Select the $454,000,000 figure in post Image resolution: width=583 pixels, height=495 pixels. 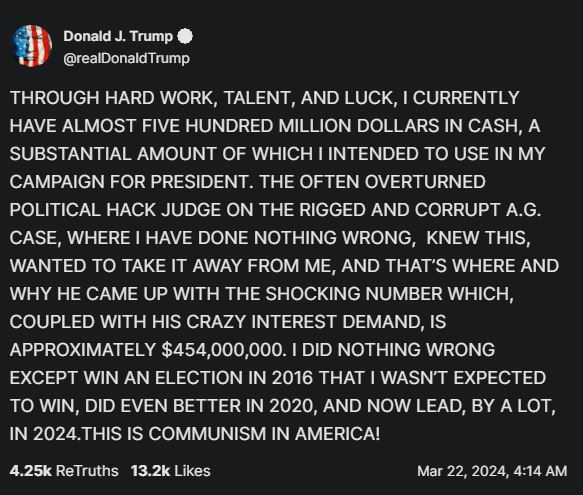click(222, 350)
